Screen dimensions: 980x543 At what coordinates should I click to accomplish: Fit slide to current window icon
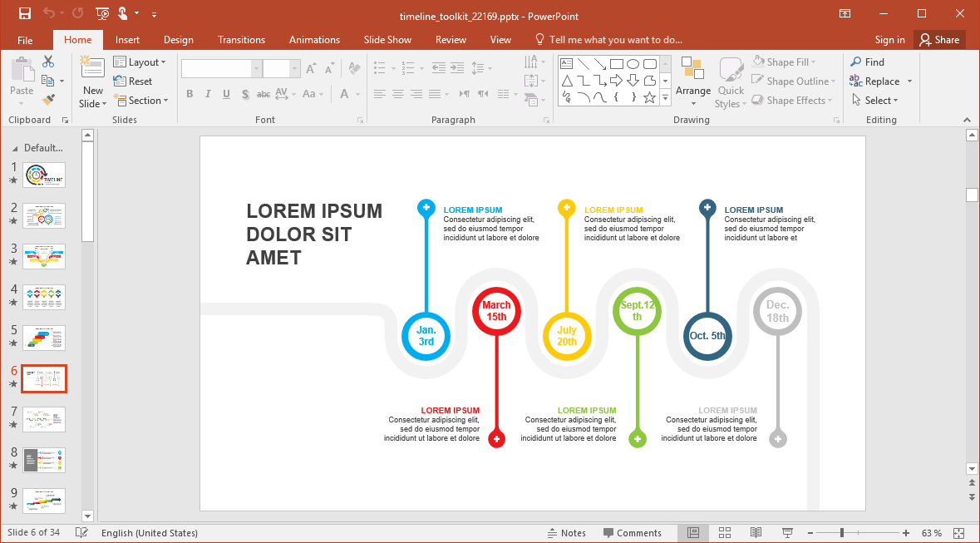(x=958, y=533)
